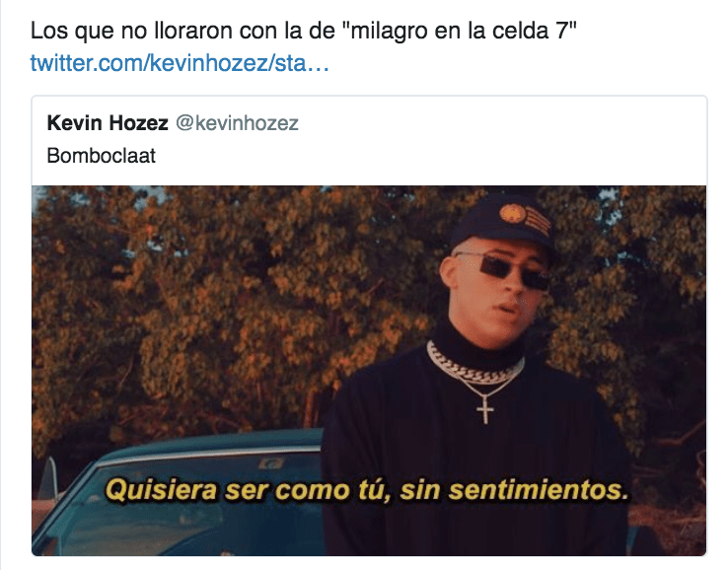Click the dark navy cap on the man's head
Viewport: 728px width, 570px height.
tap(504, 224)
